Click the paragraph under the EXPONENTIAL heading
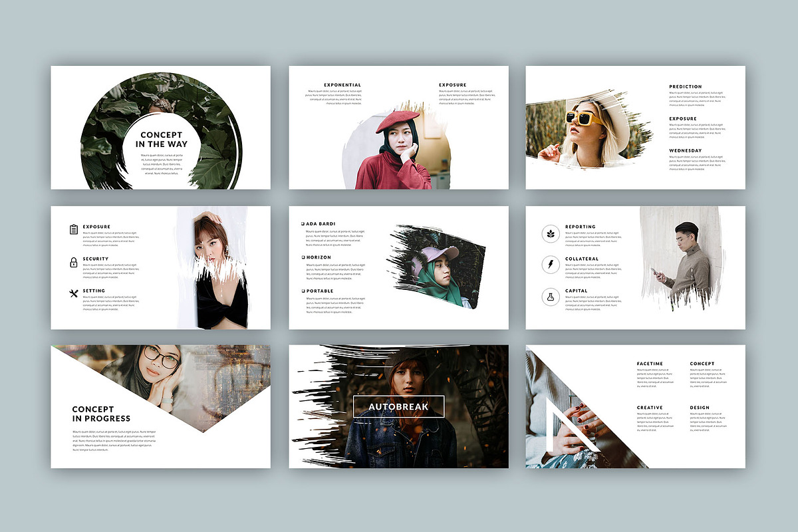The image size is (798, 532). (x=332, y=97)
